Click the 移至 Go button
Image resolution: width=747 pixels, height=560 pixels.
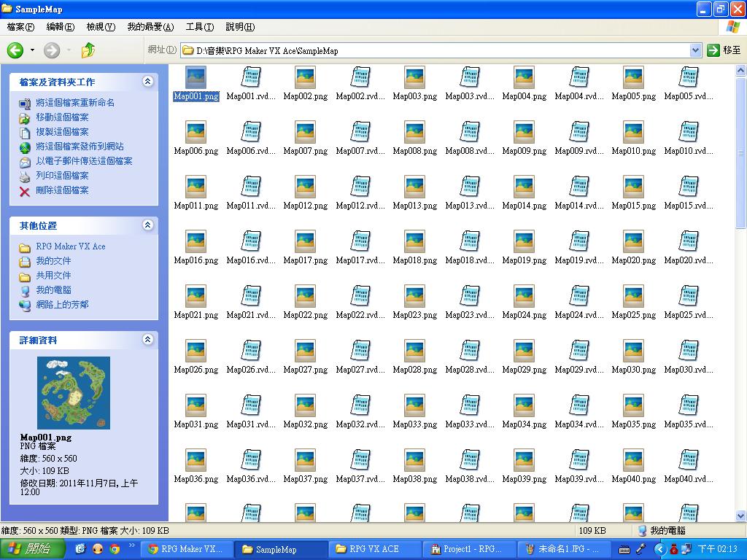coord(724,50)
